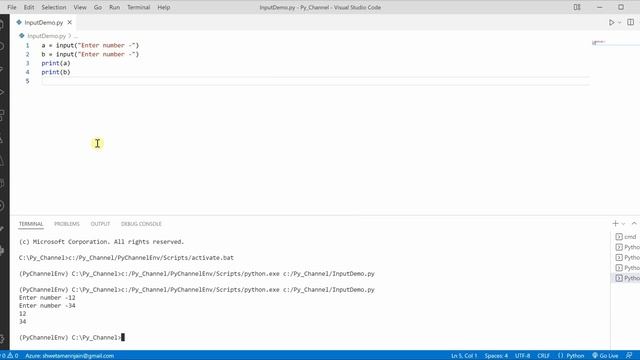This screenshot has width=640, height=360.
Task: Click the errors and warnings status indicator
Action: tap(9, 356)
